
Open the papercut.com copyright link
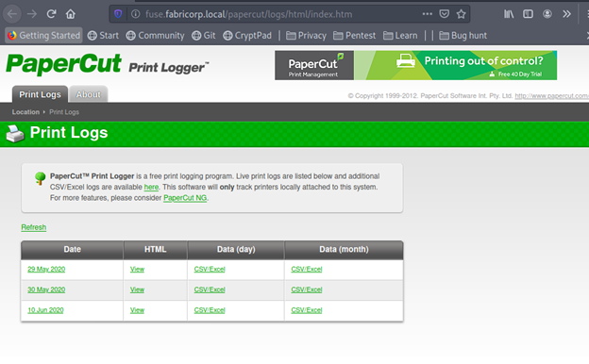(x=551, y=95)
